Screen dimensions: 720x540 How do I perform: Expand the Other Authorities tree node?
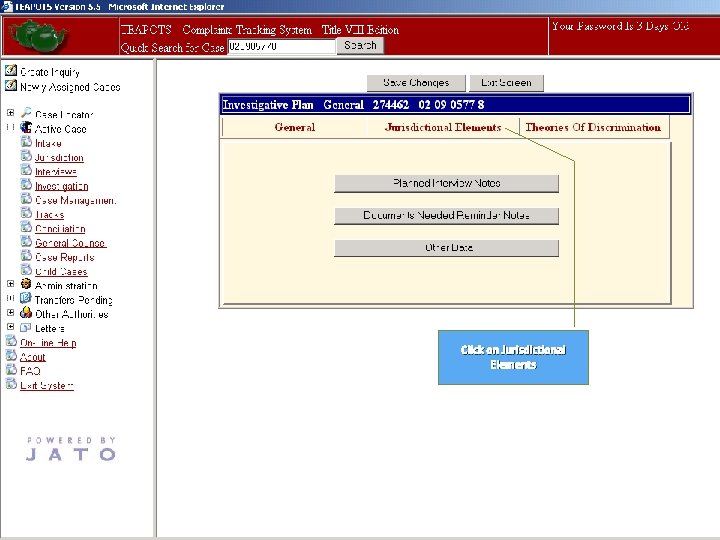(11, 313)
